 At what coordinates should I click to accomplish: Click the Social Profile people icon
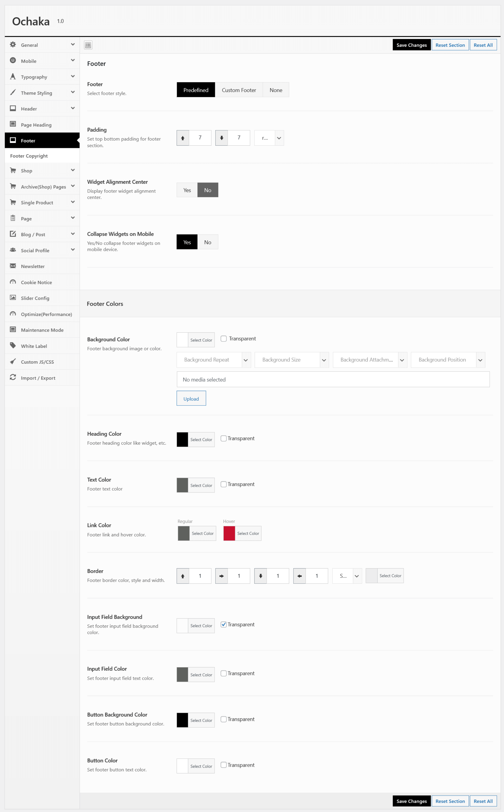pos(13,250)
